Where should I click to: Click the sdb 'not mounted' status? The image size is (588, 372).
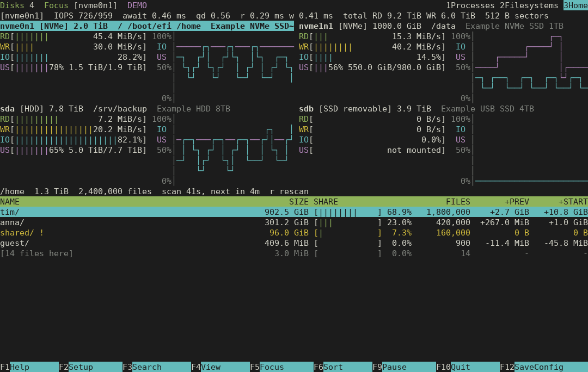414,150
